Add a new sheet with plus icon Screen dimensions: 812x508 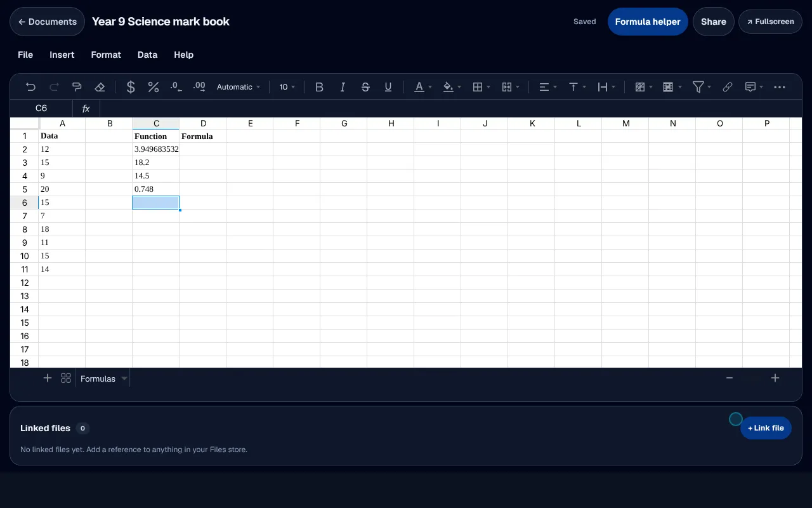click(x=47, y=378)
